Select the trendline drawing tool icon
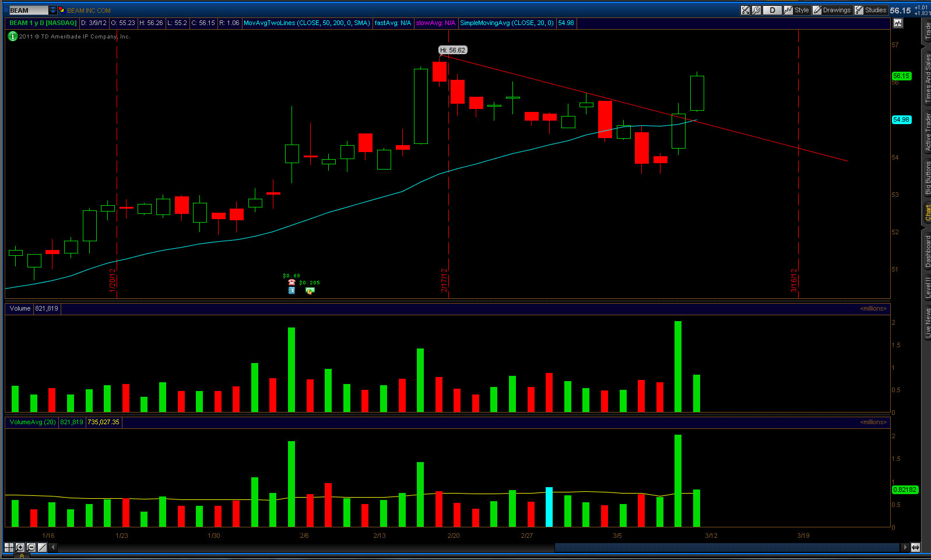This screenshot has height=560, width=931. click(42, 547)
